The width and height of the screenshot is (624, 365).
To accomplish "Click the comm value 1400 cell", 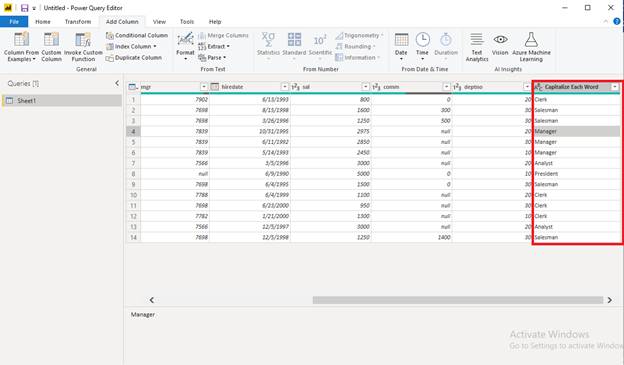I will [411, 238].
